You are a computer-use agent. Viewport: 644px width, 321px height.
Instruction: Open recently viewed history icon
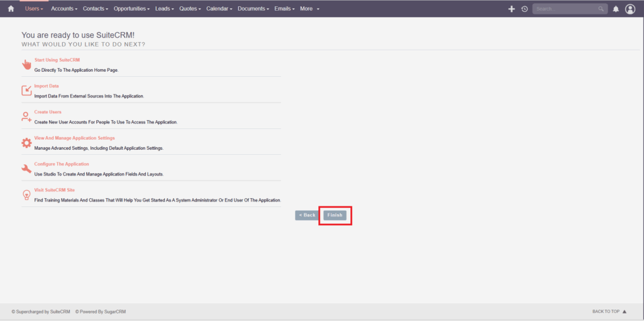click(525, 9)
